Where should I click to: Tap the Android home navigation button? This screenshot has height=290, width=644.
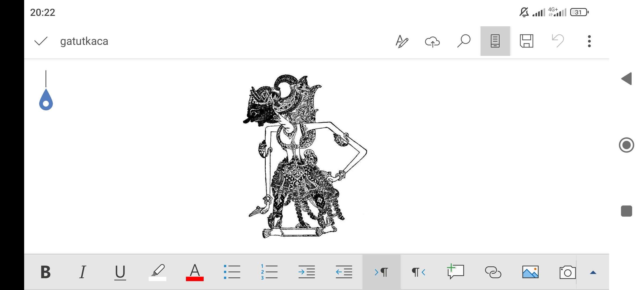point(627,145)
